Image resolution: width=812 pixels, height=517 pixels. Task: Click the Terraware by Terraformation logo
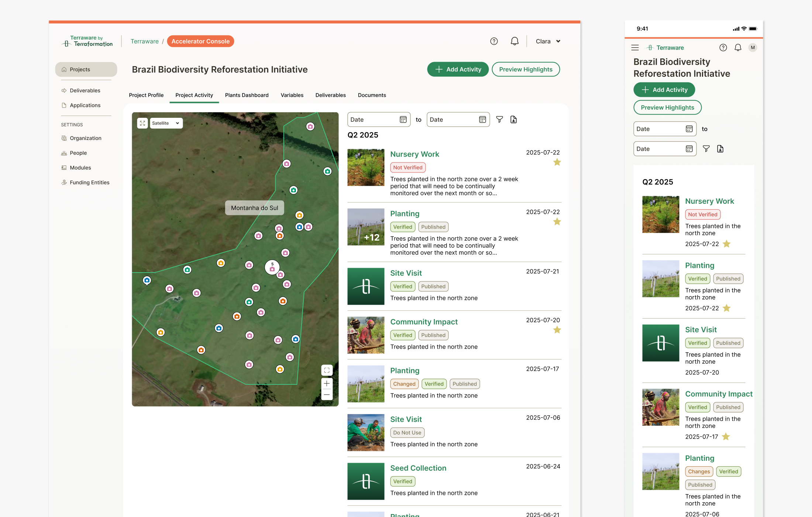click(87, 41)
